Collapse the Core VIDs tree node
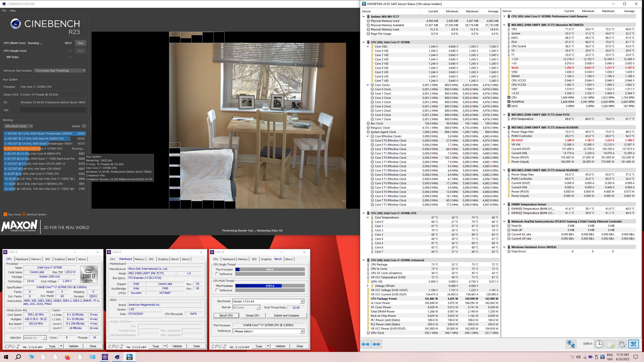 (x=368, y=47)
